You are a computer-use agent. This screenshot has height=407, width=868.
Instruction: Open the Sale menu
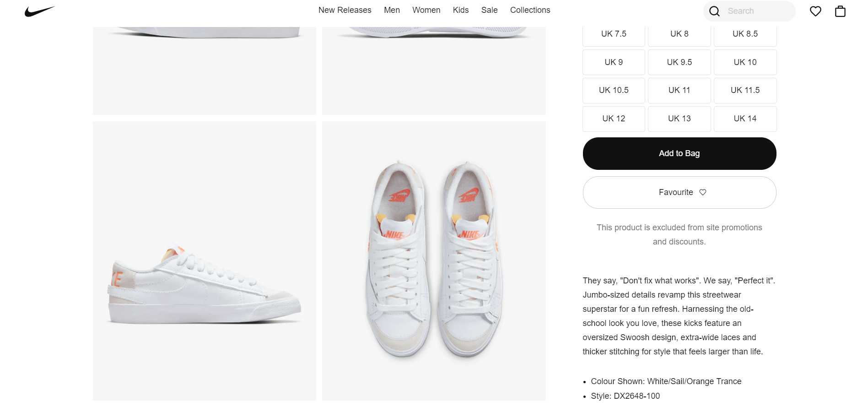pos(489,10)
